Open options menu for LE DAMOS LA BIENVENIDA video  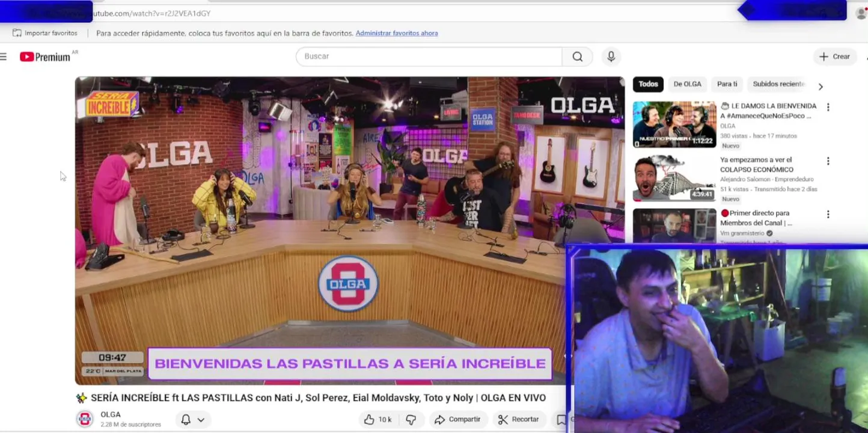point(828,108)
